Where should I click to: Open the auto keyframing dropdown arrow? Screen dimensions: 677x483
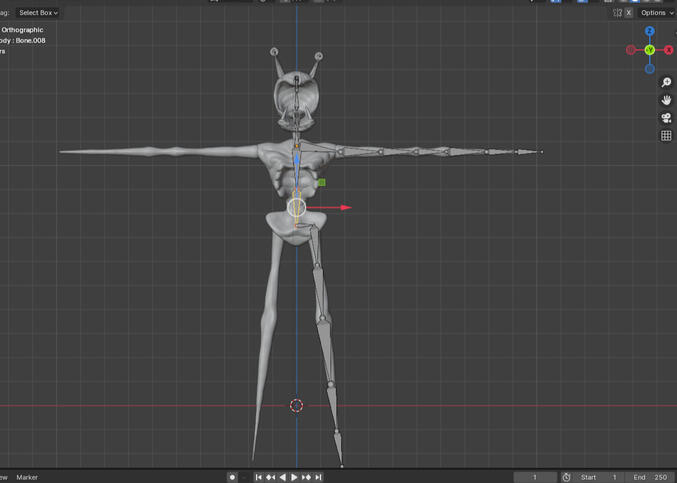click(244, 477)
